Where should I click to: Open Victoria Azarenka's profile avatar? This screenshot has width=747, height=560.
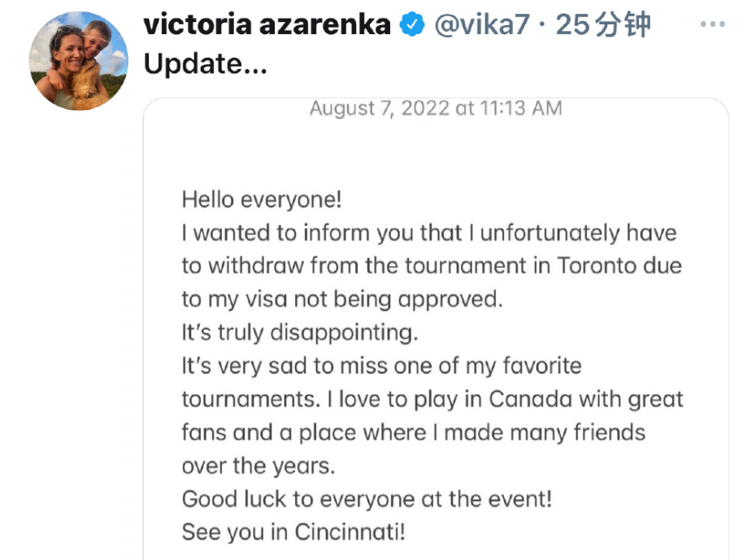coord(79,62)
